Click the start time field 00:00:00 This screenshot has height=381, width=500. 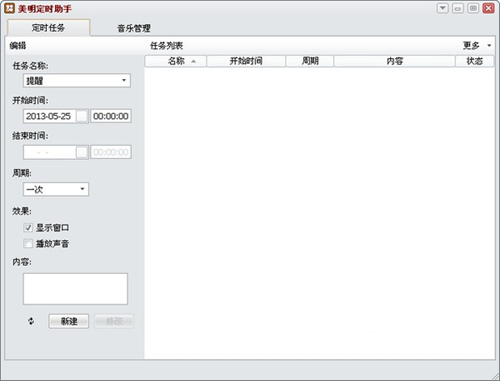pos(111,116)
